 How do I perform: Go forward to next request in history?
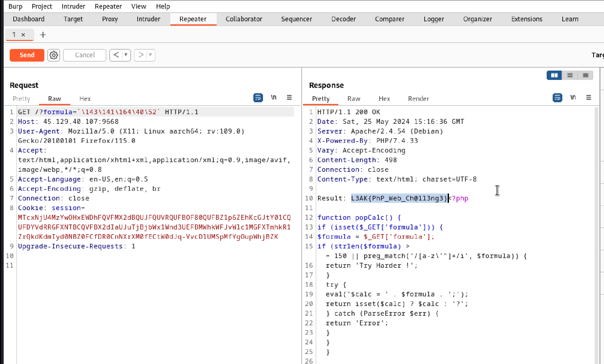(x=141, y=55)
